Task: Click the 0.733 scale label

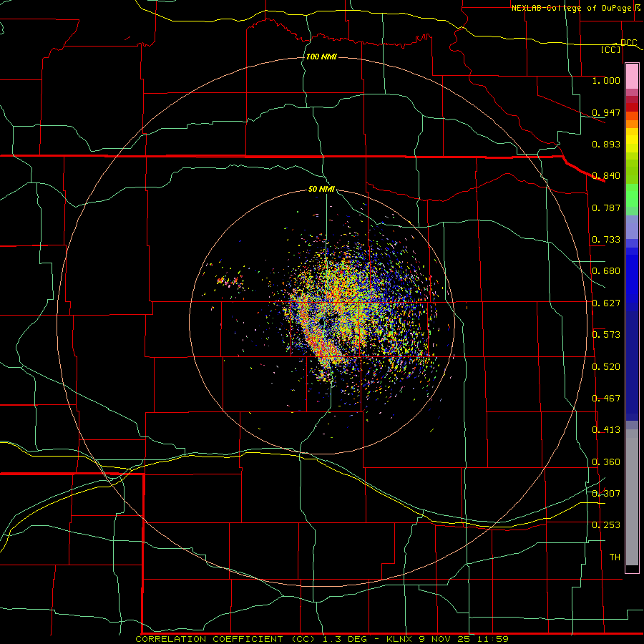Action: 606,240
